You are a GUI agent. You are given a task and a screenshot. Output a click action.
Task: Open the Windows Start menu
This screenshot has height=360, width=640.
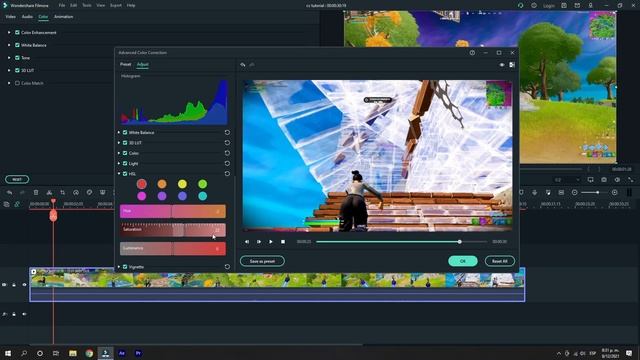[x=7, y=353]
